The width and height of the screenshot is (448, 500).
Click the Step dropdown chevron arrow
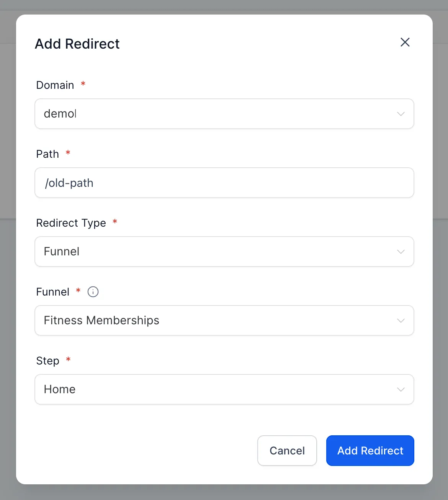401,390
